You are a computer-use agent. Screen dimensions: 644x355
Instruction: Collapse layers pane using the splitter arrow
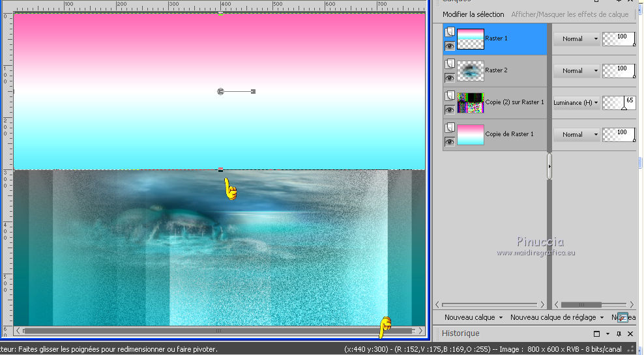click(549, 166)
